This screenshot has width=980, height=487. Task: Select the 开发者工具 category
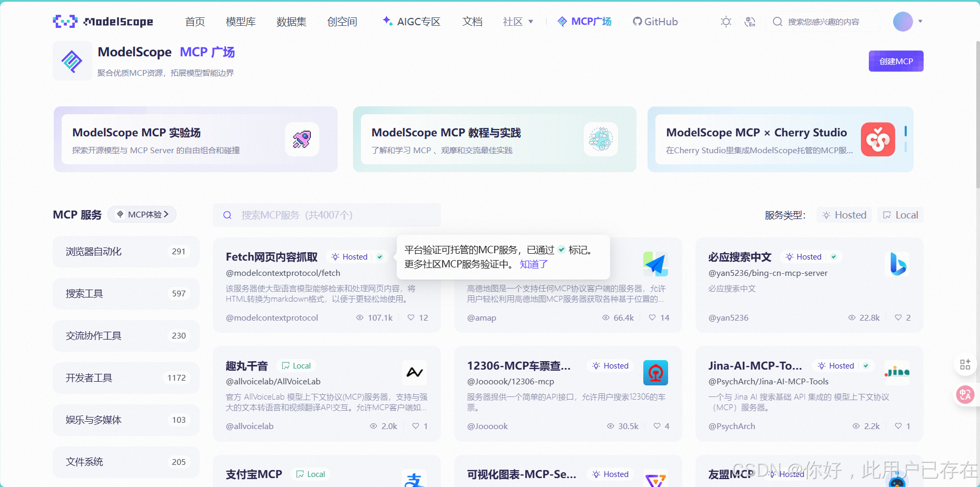coord(126,378)
